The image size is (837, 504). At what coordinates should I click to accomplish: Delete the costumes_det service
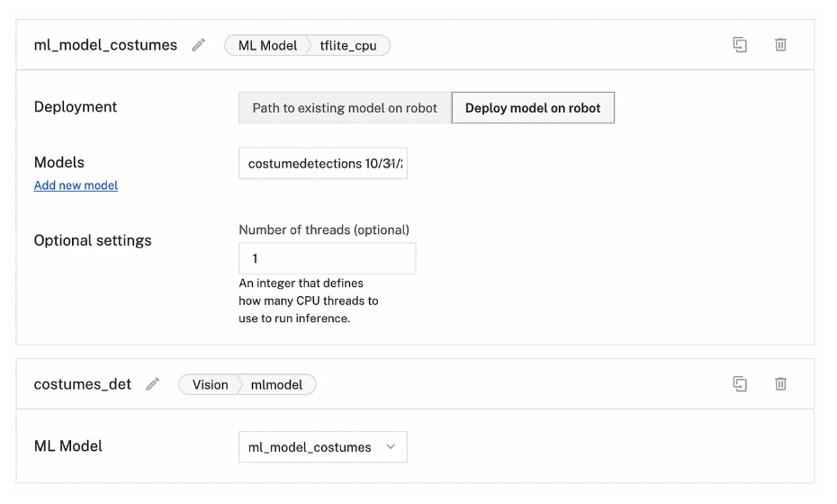(x=780, y=384)
